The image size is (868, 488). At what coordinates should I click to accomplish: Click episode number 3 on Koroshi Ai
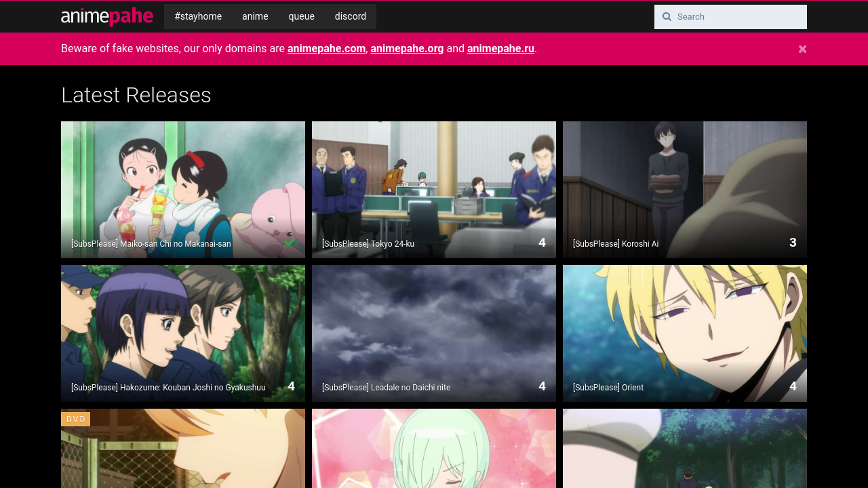[793, 243]
